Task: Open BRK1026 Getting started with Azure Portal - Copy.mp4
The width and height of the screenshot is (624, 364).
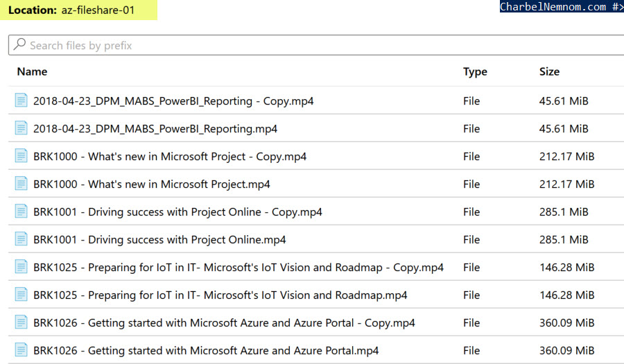Action: click(x=224, y=323)
